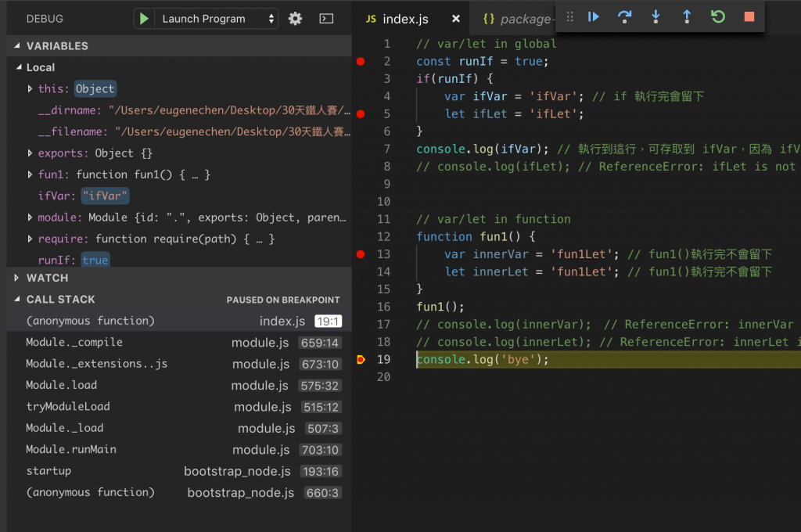Screen dimensions: 801x532
Task: Click the Step Out arrow icon
Action: click(x=687, y=16)
